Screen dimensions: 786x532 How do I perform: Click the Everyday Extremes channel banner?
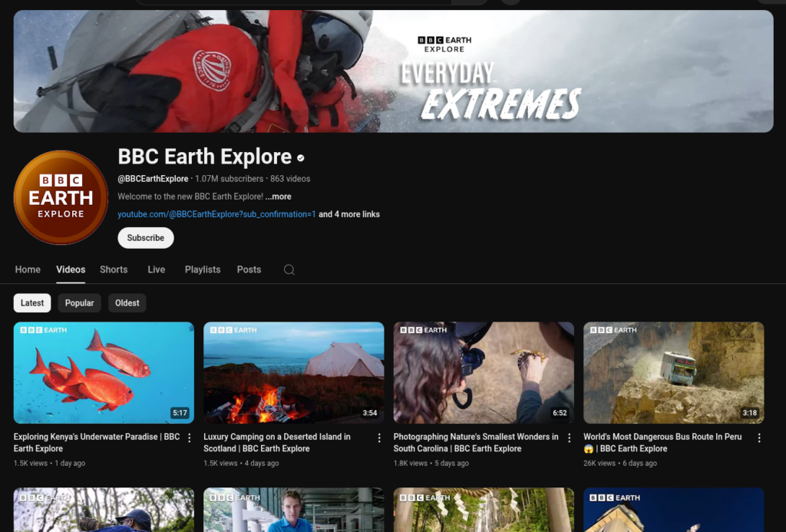click(x=394, y=71)
